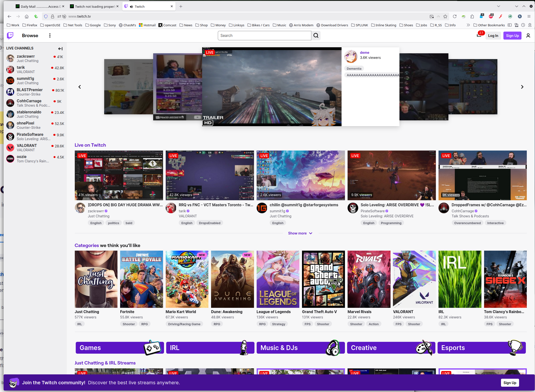Click summit1g avatar under stream card
This screenshot has height=392, width=535.
(262, 208)
